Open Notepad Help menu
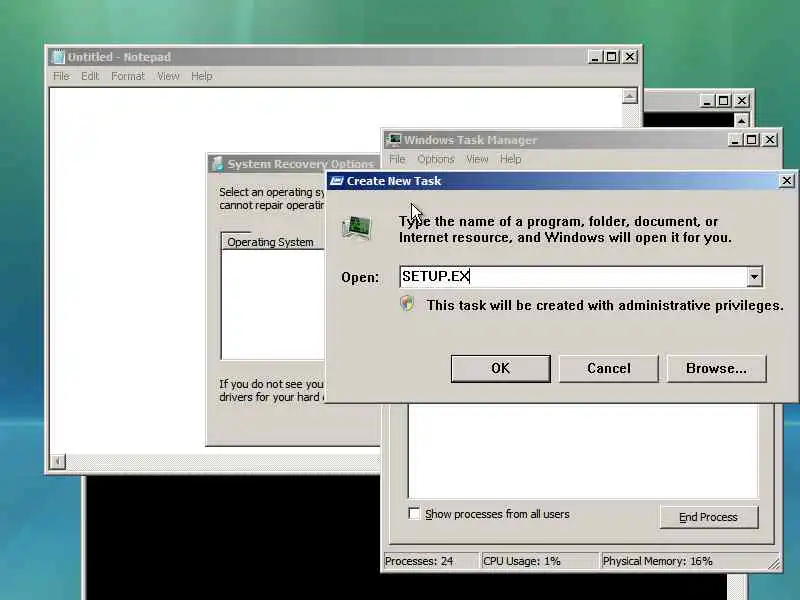The height and width of the screenshot is (600, 800). tap(202, 76)
